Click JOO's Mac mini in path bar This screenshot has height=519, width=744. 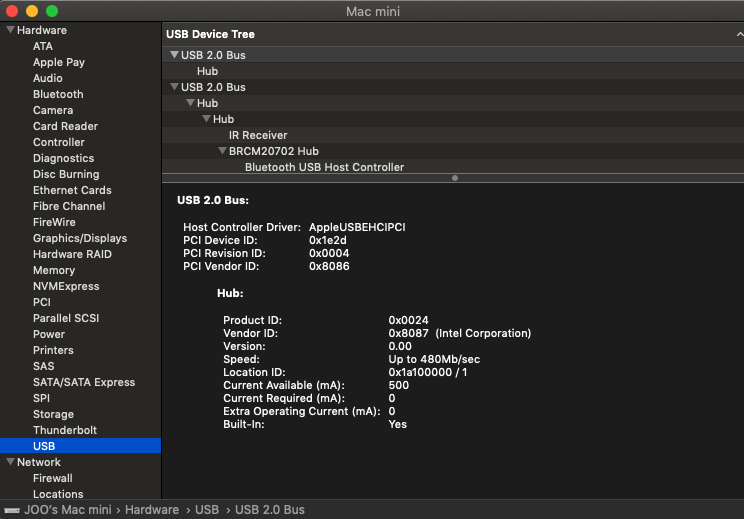tap(68, 510)
